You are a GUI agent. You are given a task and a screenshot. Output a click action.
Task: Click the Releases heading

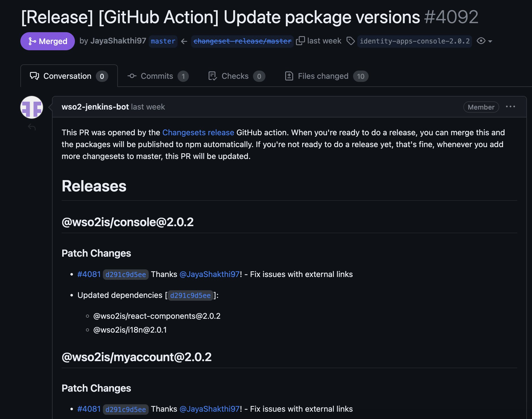click(94, 186)
